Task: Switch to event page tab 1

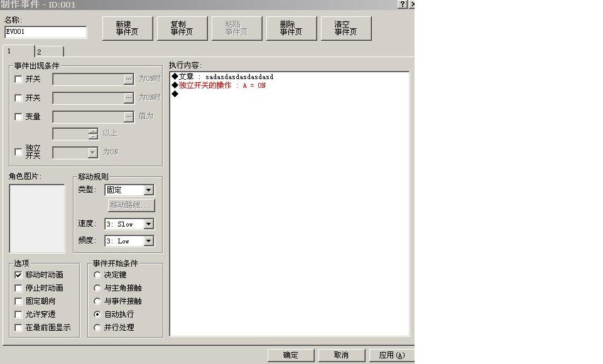Action: (19, 51)
